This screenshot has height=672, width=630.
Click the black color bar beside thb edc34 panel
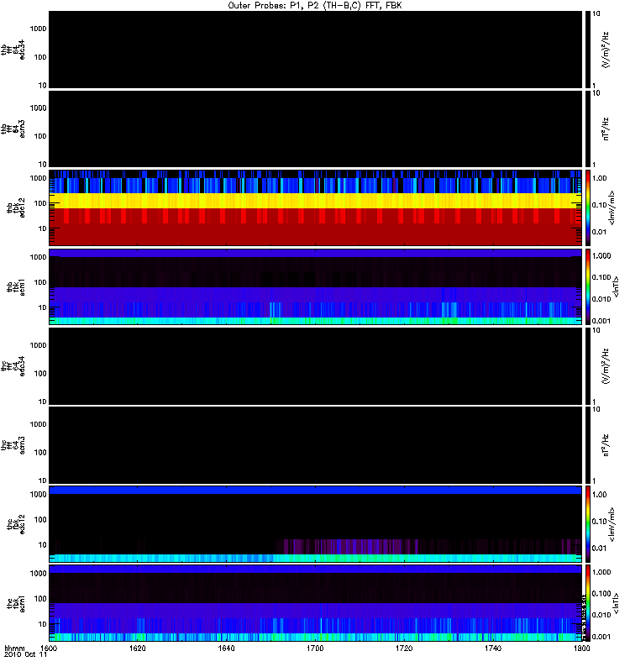[x=588, y=50]
